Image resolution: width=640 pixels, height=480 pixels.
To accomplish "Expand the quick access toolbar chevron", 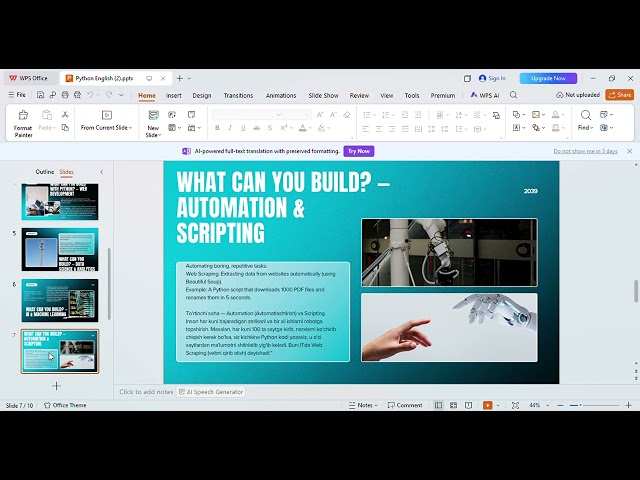I will [121, 95].
